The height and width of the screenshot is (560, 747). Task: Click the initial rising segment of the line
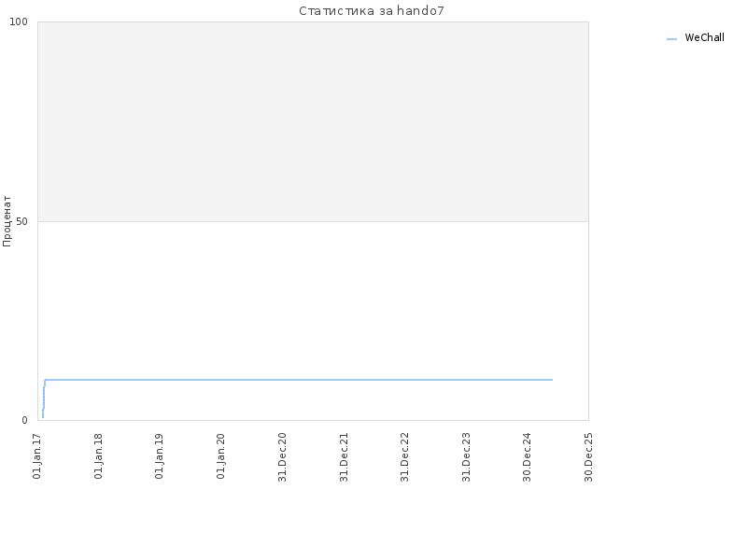pyautogui.click(x=43, y=399)
